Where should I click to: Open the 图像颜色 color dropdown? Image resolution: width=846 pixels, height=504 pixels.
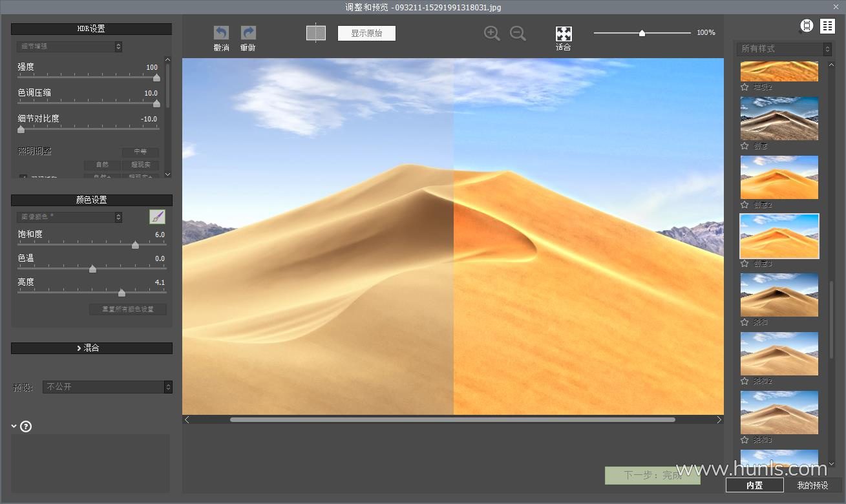pyautogui.click(x=69, y=217)
